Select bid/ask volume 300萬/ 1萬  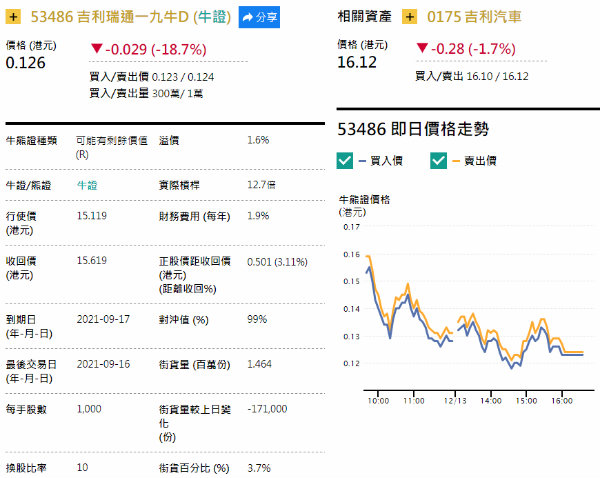pos(178,93)
